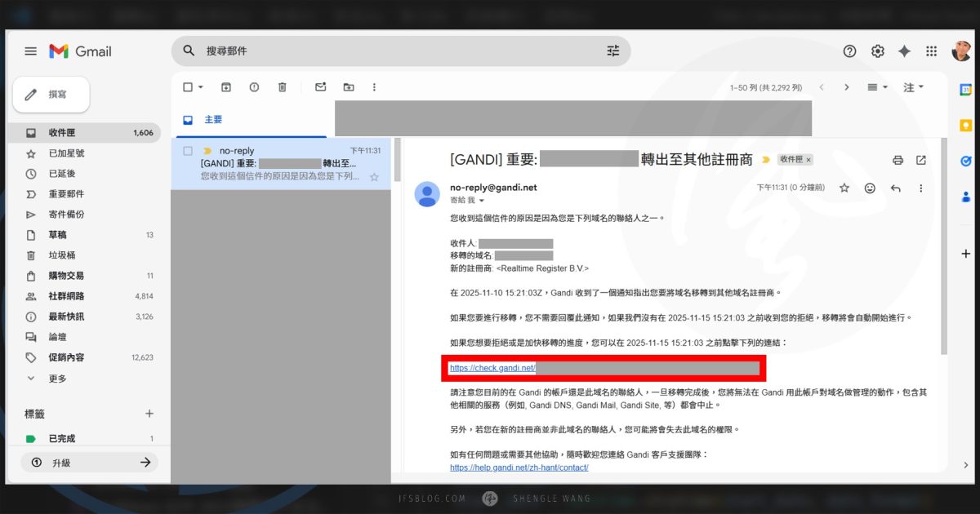Star the opened Gandi email
This screenshot has width=980, height=514.
844,188
